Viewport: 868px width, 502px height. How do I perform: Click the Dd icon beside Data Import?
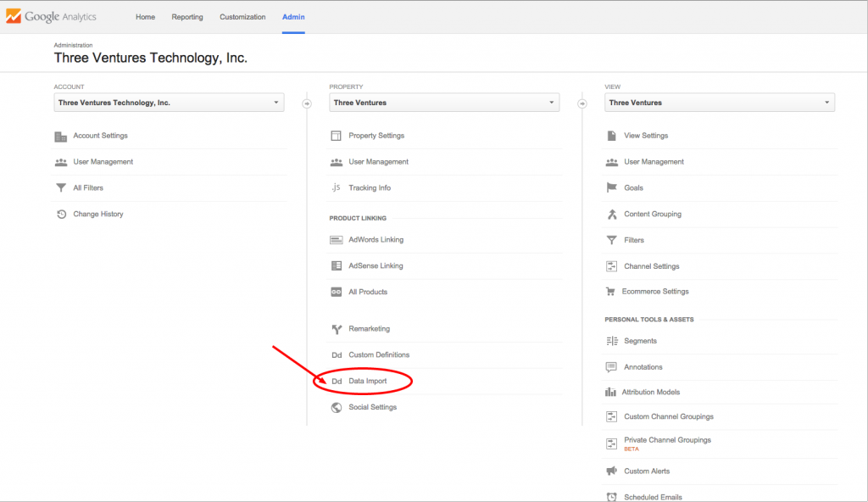tap(337, 382)
